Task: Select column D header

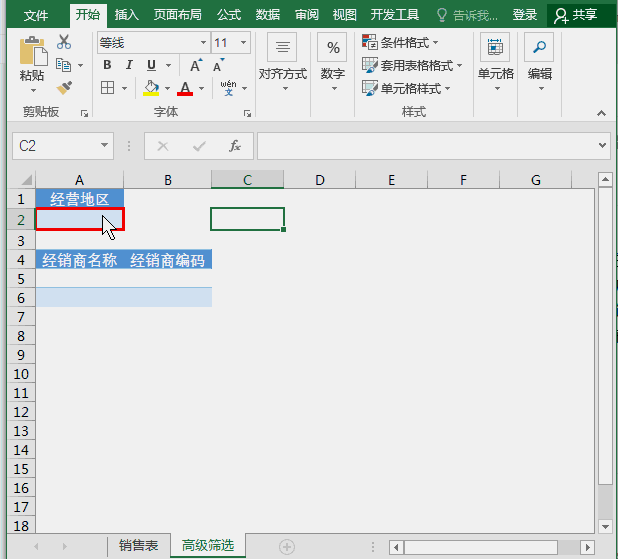Action: click(x=320, y=180)
